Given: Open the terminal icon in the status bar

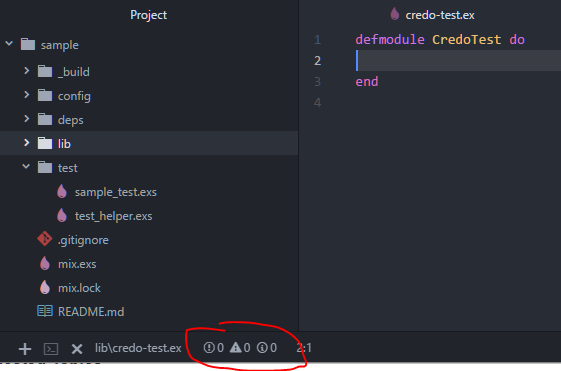Looking at the screenshot, I should [x=51, y=349].
